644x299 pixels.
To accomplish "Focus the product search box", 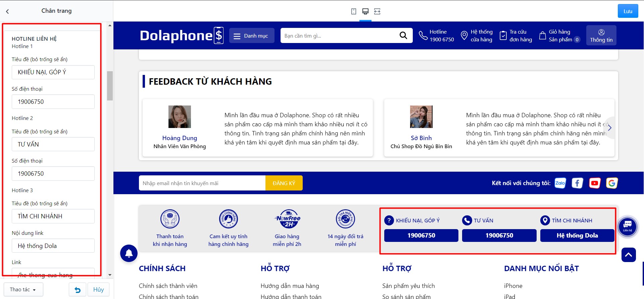I will pos(339,36).
